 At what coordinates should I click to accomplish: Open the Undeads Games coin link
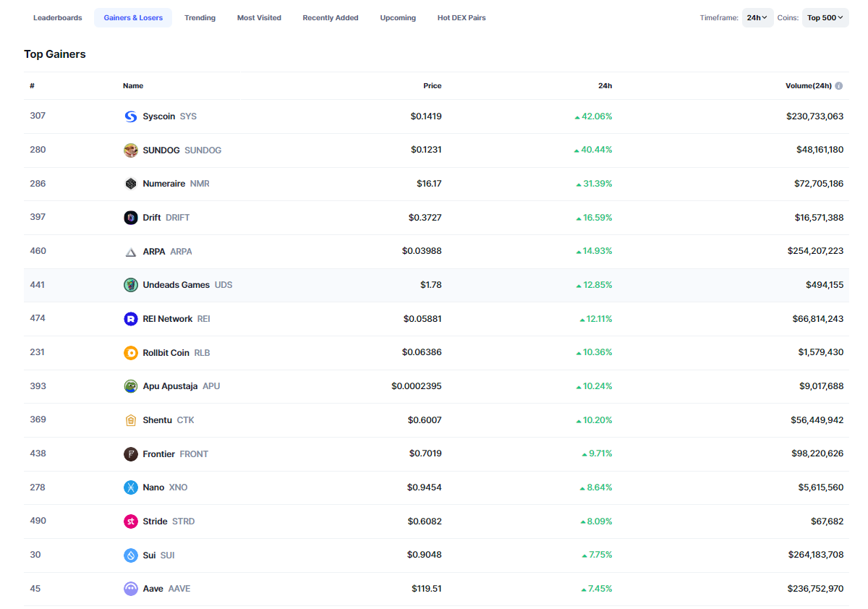[x=176, y=285]
